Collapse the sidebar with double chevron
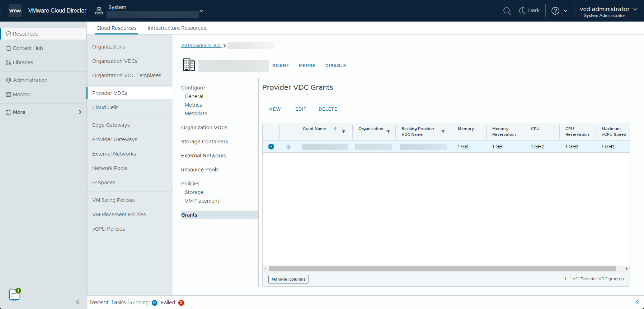The height and width of the screenshot is (309, 644). point(77,302)
